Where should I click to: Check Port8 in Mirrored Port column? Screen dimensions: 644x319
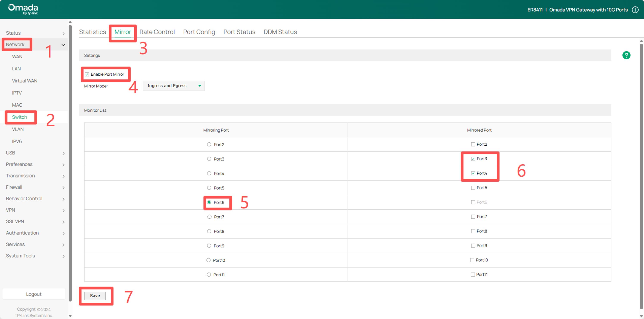point(473,231)
